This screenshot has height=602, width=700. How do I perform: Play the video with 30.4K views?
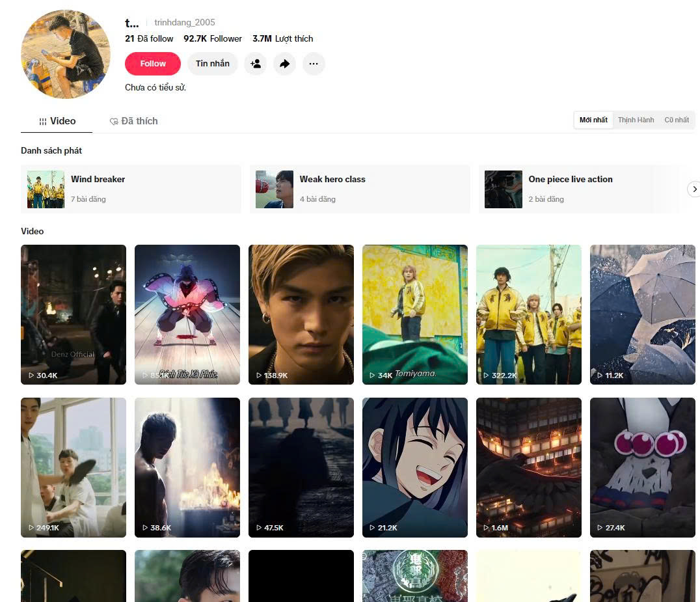[74, 314]
